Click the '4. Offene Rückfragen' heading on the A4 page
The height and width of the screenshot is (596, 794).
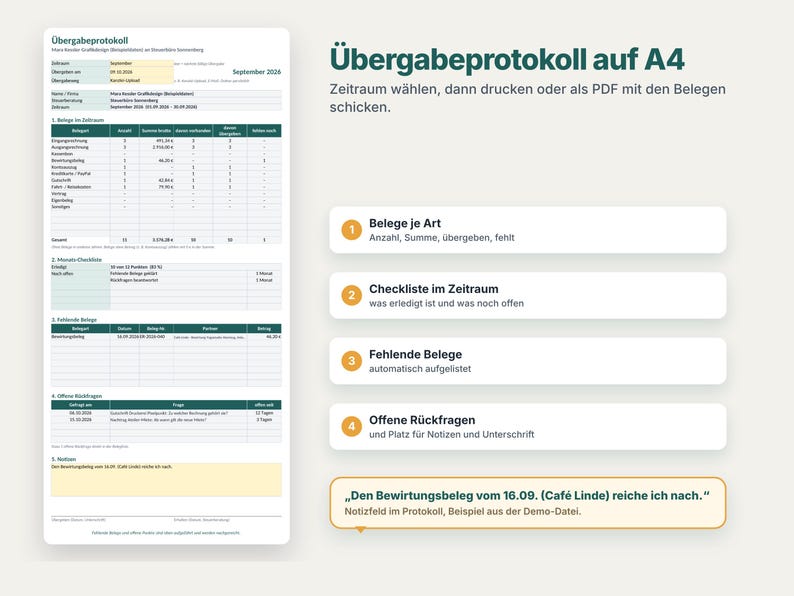pos(76,396)
